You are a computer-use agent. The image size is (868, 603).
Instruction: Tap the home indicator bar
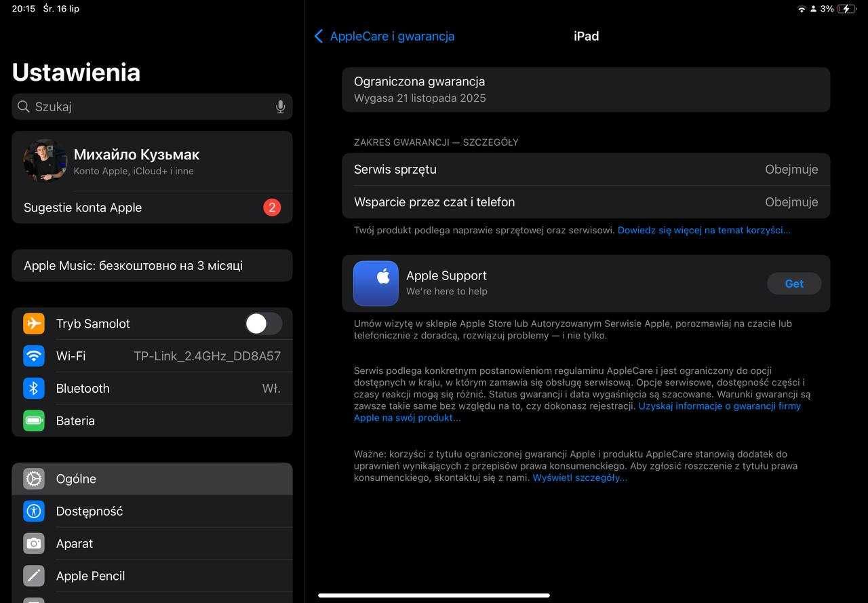pos(434,596)
